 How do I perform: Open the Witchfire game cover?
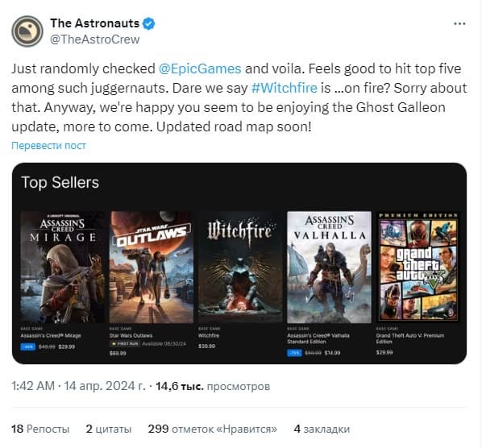240,267
